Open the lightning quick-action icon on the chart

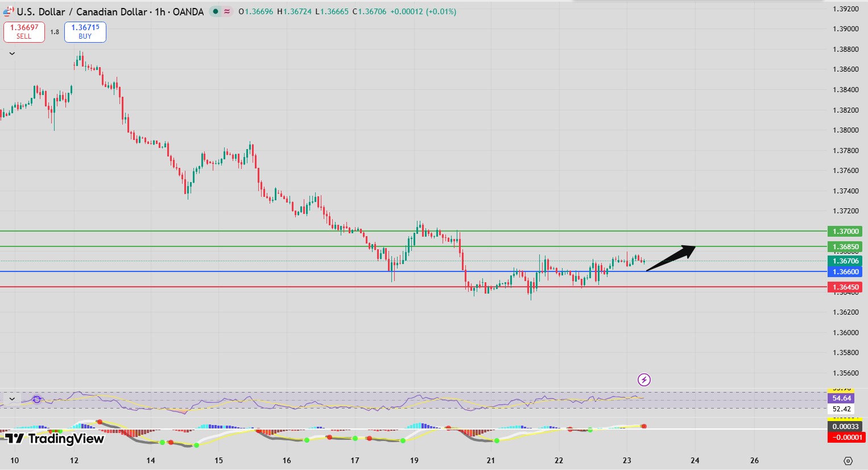coord(643,380)
